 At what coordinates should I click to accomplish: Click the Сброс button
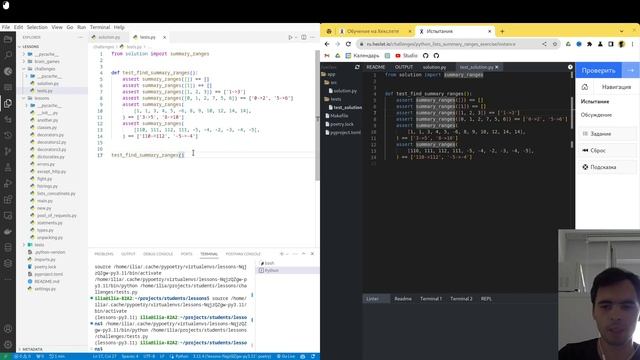tap(607, 151)
